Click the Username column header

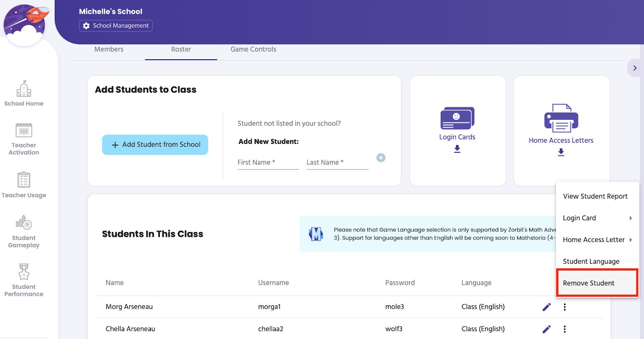tap(274, 283)
